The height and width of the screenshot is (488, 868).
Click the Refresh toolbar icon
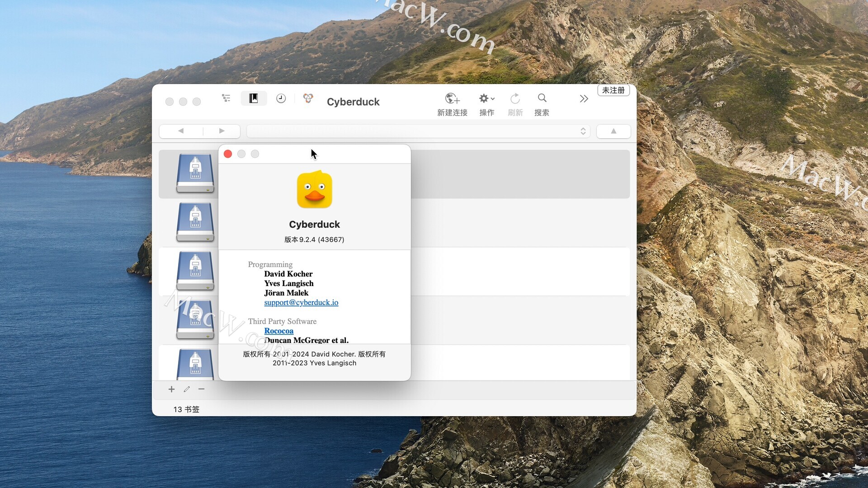[x=515, y=99]
